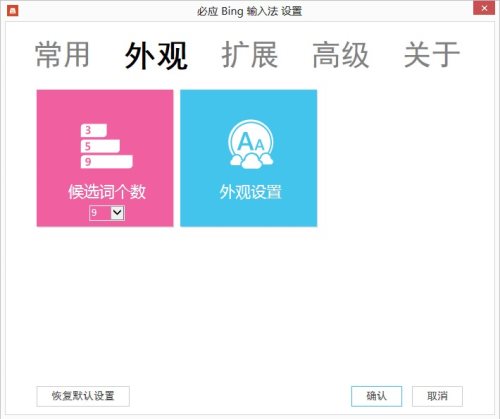
Task: Open the 关于 tab
Action: (432, 55)
